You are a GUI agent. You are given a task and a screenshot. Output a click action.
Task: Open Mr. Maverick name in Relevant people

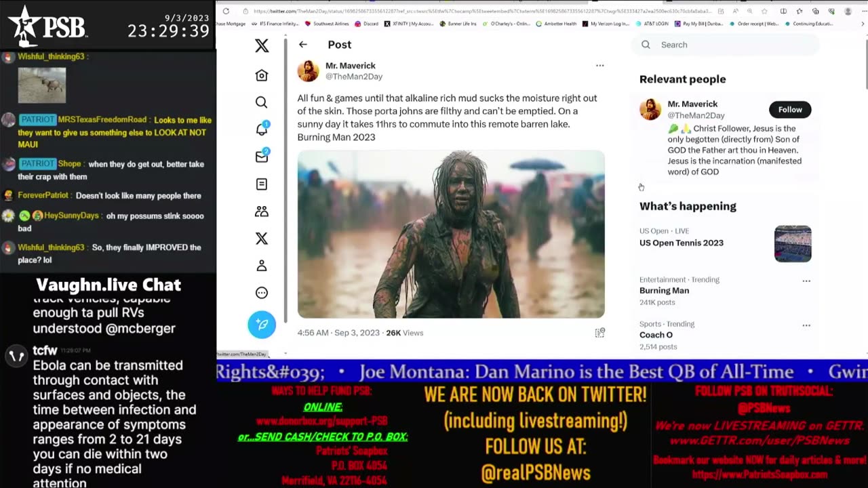click(x=692, y=104)
